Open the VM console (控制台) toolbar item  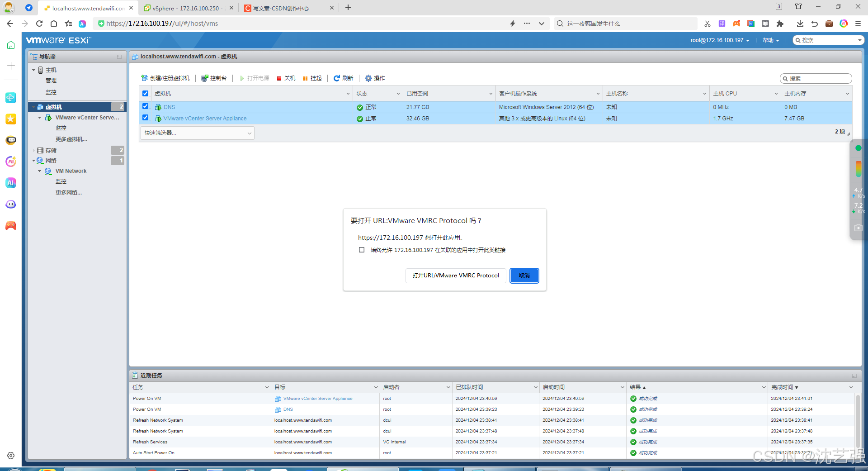214,78
